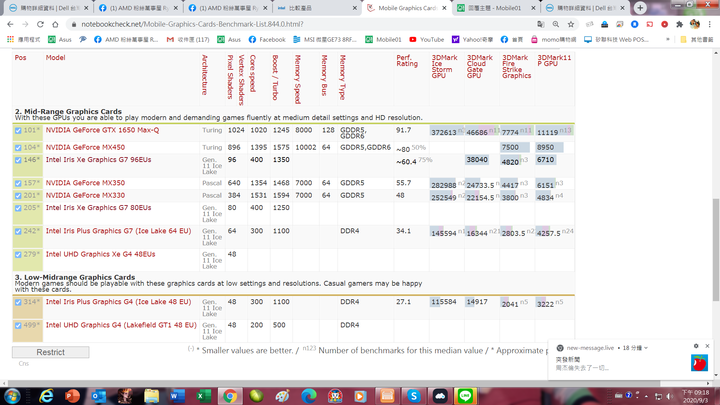720x405 pixels.
Task: Open the NVIDIA GeForce MX450 link
Action: point(85,147)
